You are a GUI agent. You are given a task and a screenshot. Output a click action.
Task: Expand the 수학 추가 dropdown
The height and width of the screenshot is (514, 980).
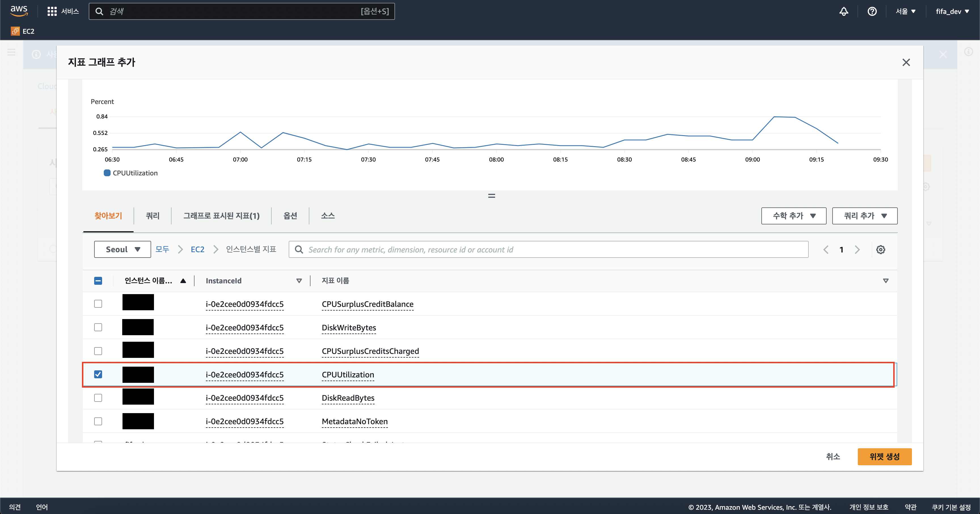click(x=794, y=216)
